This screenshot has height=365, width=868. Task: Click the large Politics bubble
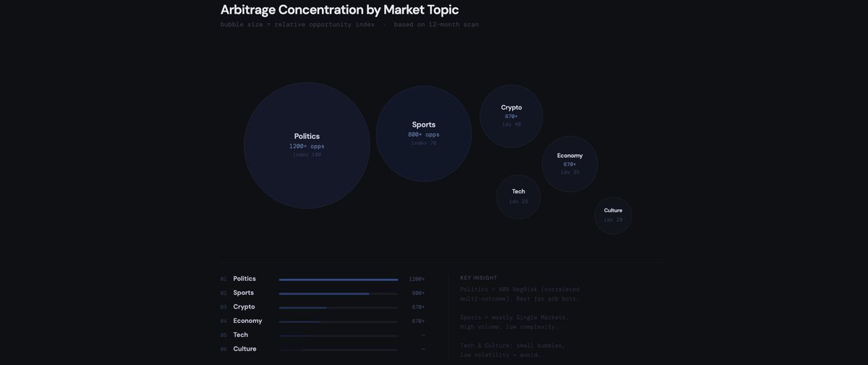tap(307, 145)
